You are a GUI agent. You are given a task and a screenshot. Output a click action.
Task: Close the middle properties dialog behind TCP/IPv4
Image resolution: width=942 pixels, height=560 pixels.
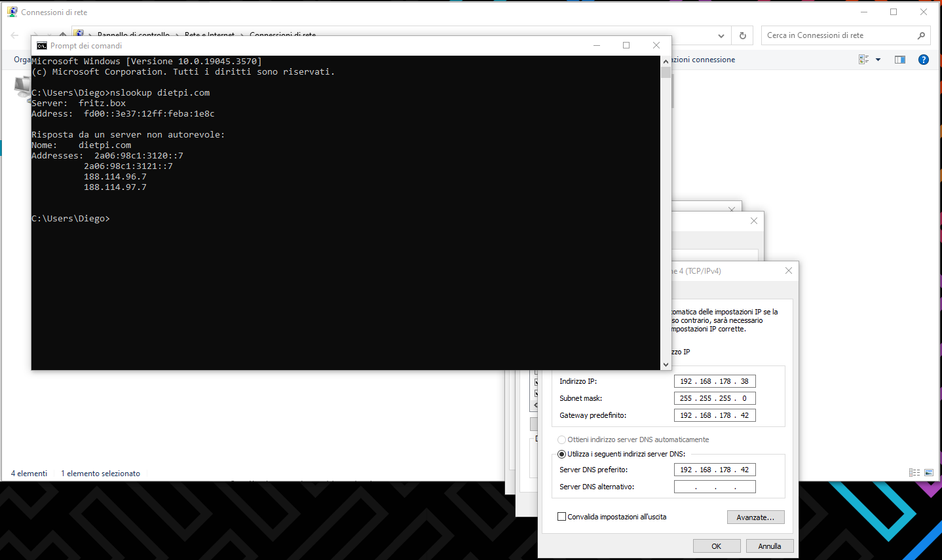point(754,221)
